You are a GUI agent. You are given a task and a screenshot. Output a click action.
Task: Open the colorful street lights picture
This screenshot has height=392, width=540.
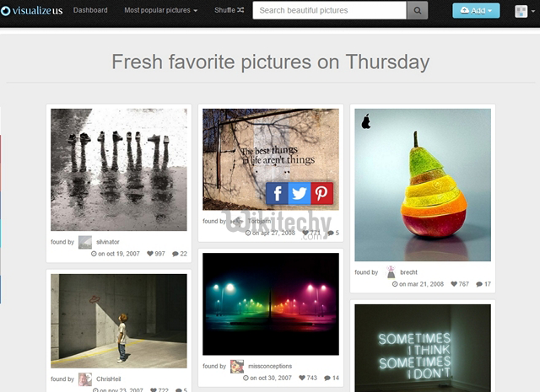click(271, 303)
